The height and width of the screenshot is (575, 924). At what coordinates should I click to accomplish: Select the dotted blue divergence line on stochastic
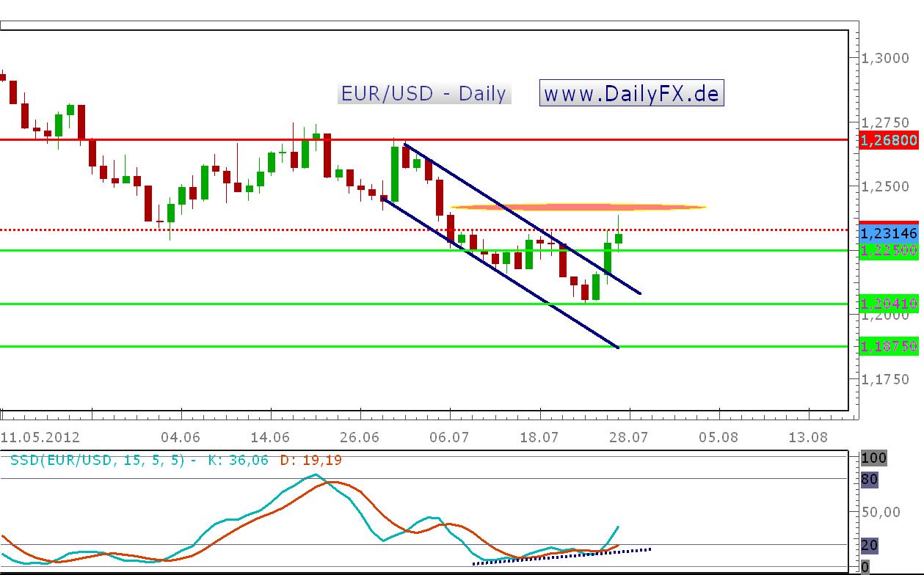click(561, 555)
